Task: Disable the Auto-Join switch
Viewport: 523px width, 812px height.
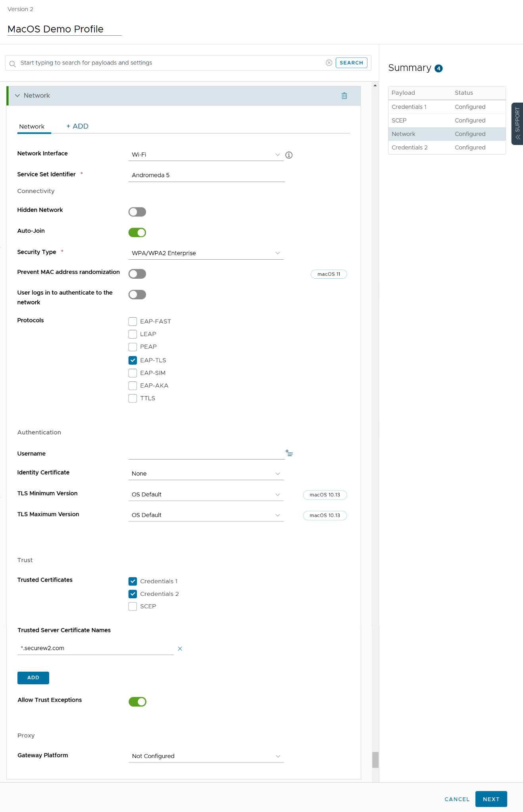Action: pos(137,232)
